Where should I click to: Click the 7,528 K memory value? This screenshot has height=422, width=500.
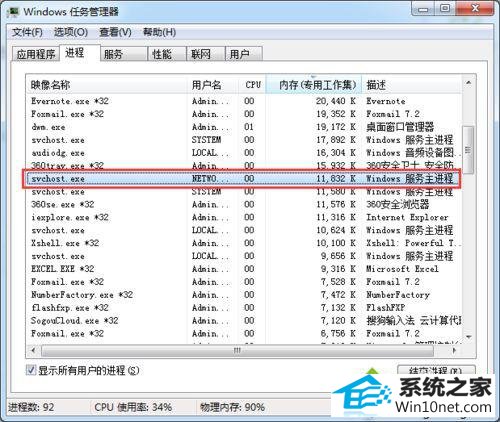pos(338,282)
